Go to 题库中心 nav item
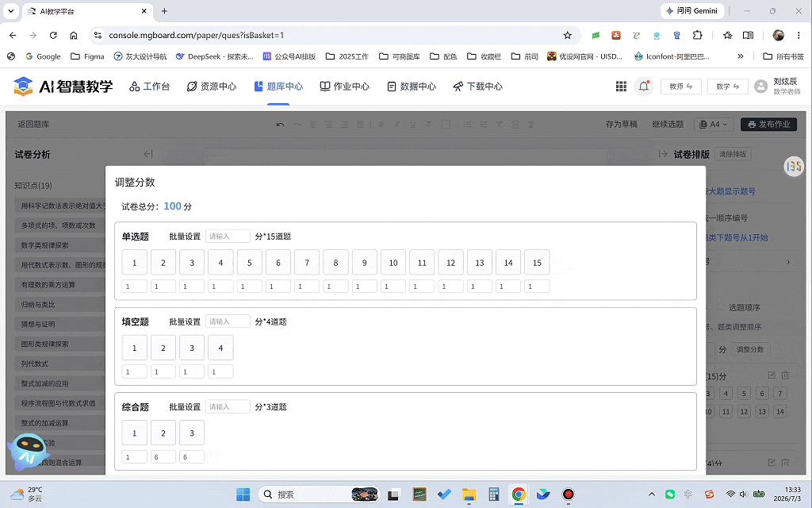The height and width of the screenshot is (508, 812). pyautogui.click(x=278, y=87)
